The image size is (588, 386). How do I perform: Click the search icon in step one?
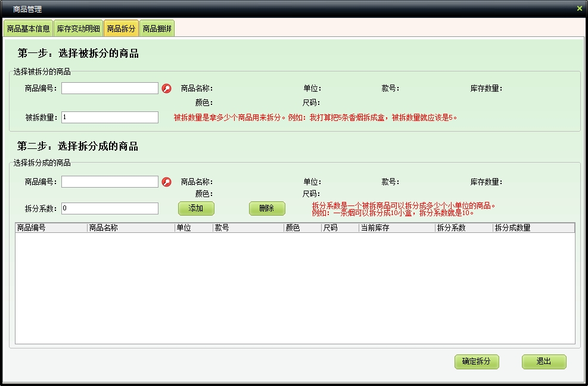coord(167,89)
